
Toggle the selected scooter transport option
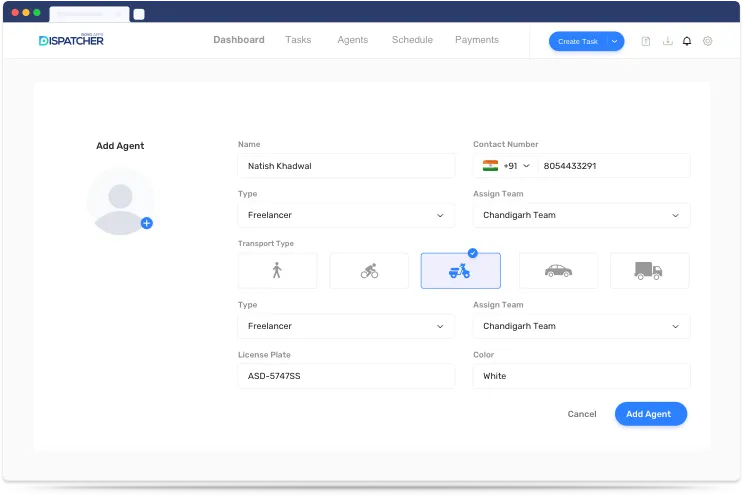tap(460, 271)
